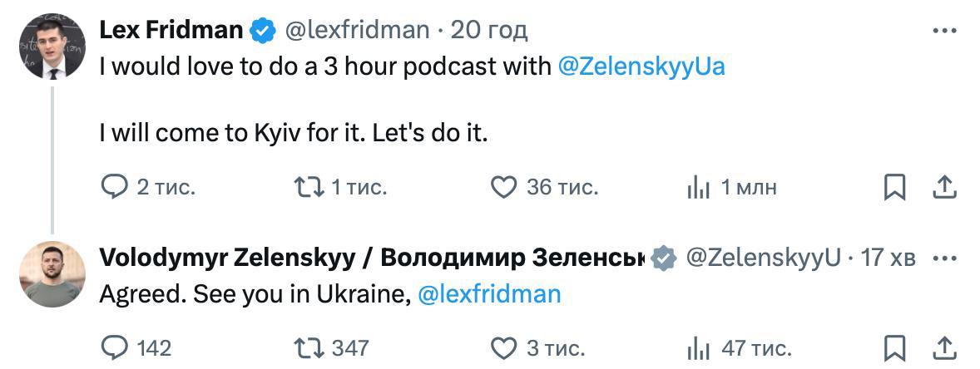Screen dimensions: 980x369
Task: View analytics of Lex Fridman's tweet
Action: pos(698,189)
